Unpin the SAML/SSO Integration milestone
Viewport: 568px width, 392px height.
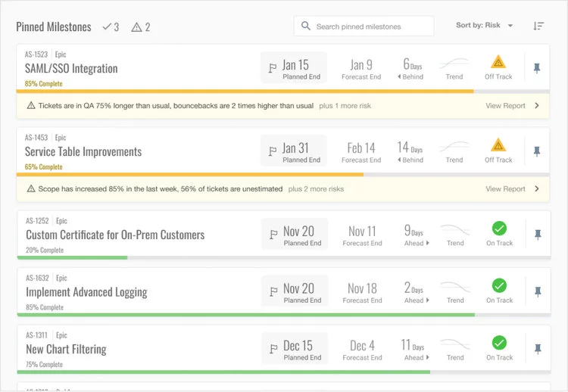[537, 68]
